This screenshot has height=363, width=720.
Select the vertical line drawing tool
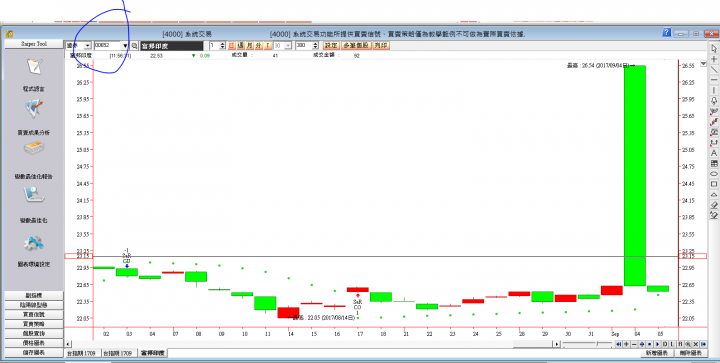point(714,90)
